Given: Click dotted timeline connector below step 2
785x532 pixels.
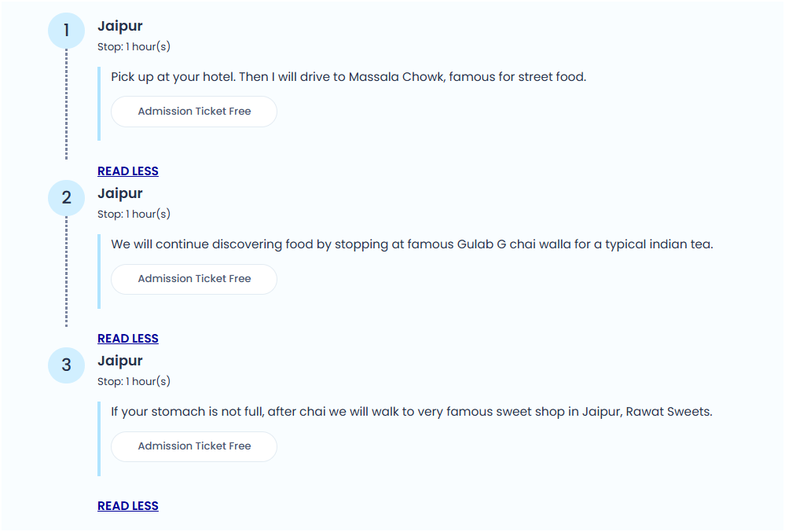Looking at the screenshot, I should point(66,271).
